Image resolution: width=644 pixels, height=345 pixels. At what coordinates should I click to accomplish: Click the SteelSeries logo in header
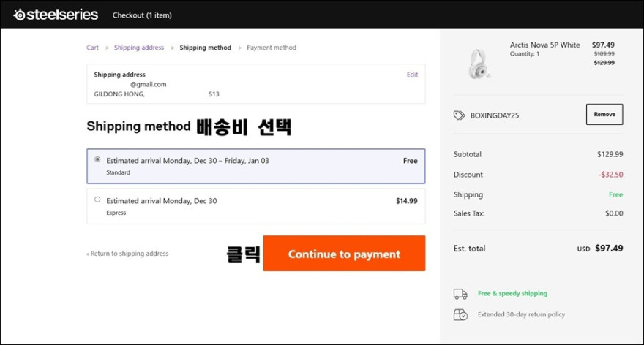56,15
